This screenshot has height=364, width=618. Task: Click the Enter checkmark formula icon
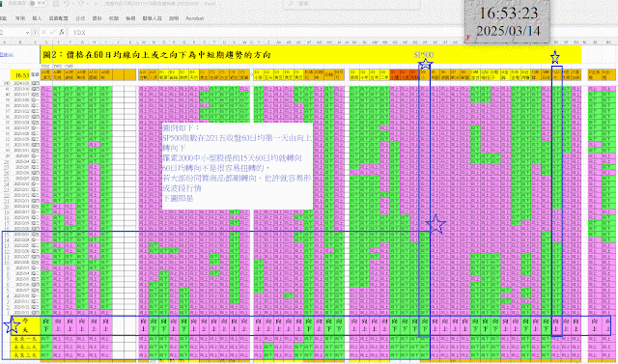(x=52, y=32)
